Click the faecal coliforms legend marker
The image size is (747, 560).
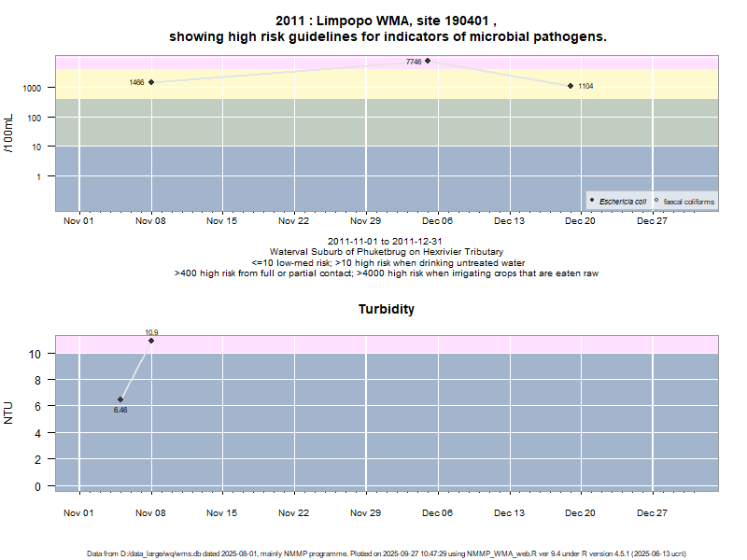pos(656,201)
